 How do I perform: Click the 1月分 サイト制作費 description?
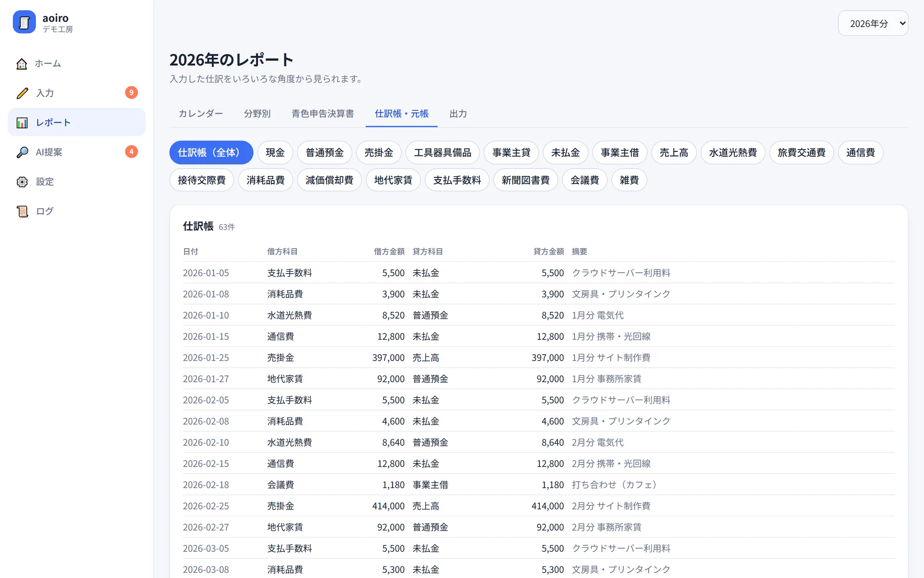[611, 358]
